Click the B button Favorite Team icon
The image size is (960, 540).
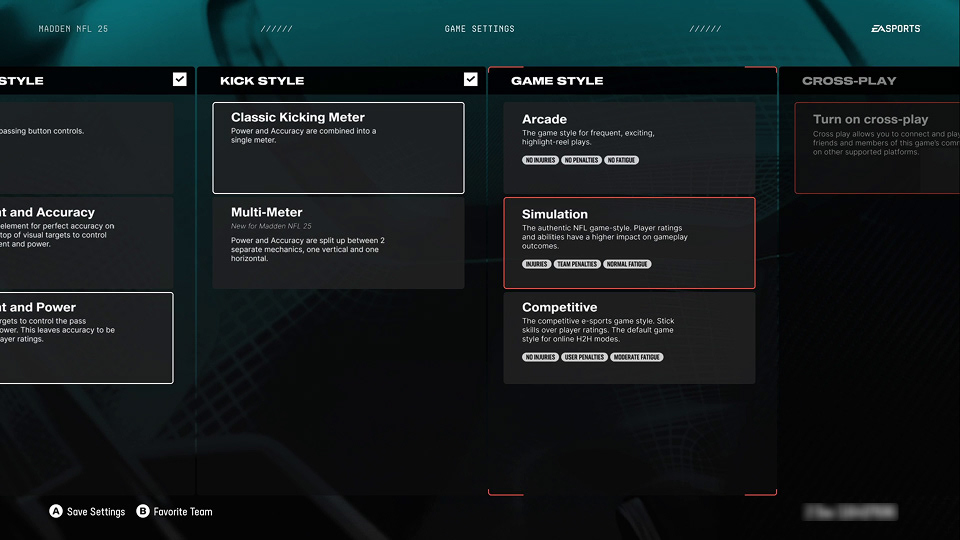(x=143, y=511)
